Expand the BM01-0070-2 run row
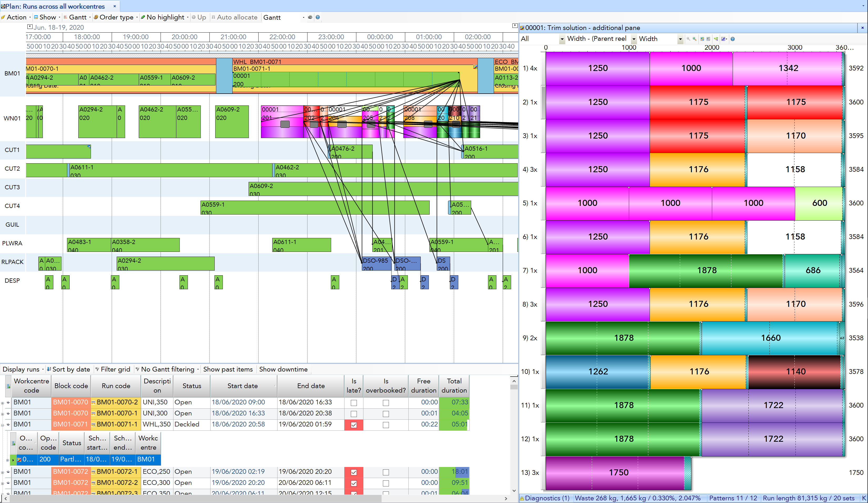 (x=3, y=403)
